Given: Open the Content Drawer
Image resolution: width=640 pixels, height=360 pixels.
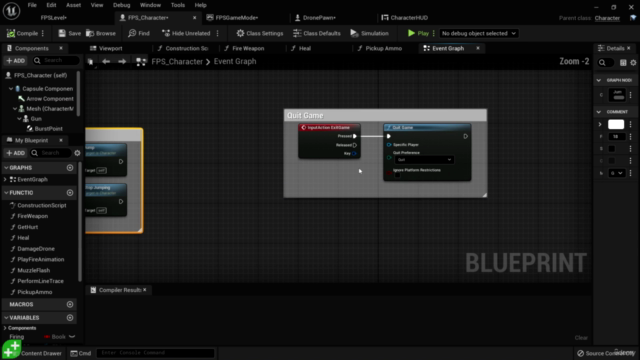Looking at the screenshot, I should click(x=36, y=353).
